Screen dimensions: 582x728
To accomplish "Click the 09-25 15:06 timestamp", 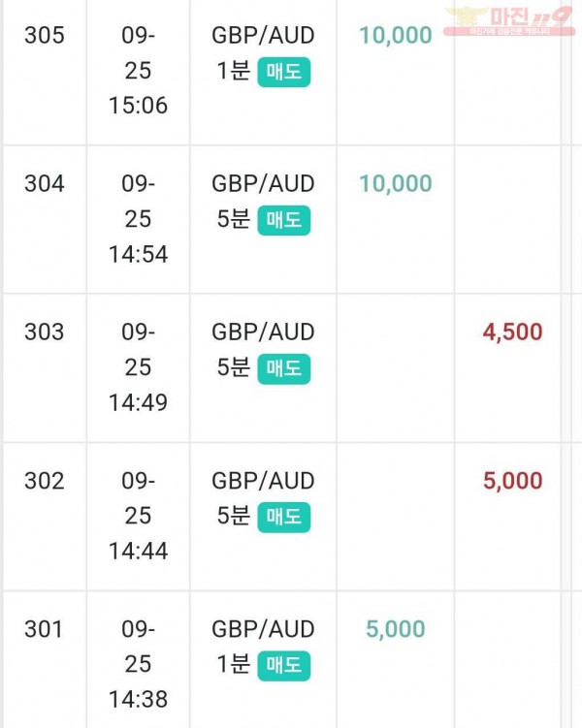I will [138, 71].
